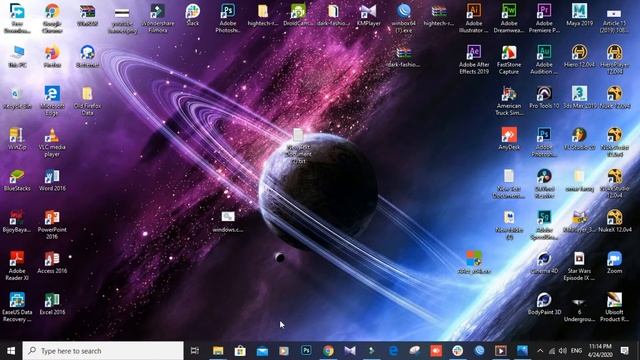Select the FL Studio desktop icon

[x=579, y=138]
